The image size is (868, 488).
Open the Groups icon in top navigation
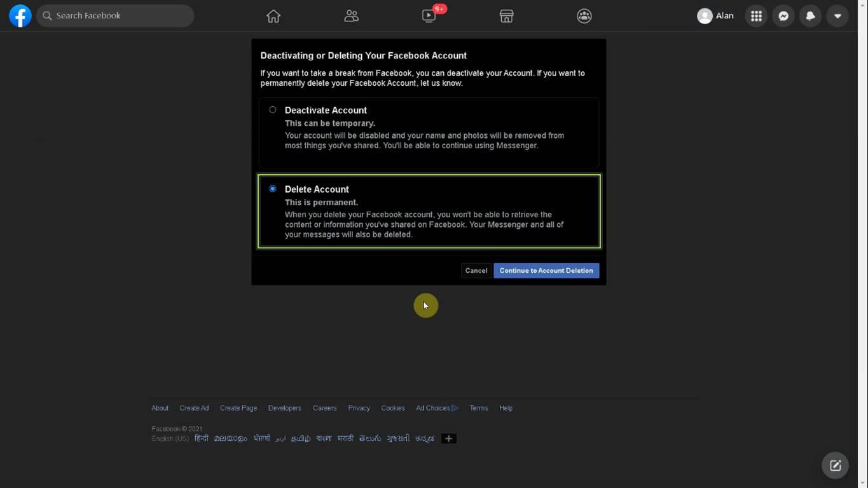pyautogui.click(x=584, y=16)
